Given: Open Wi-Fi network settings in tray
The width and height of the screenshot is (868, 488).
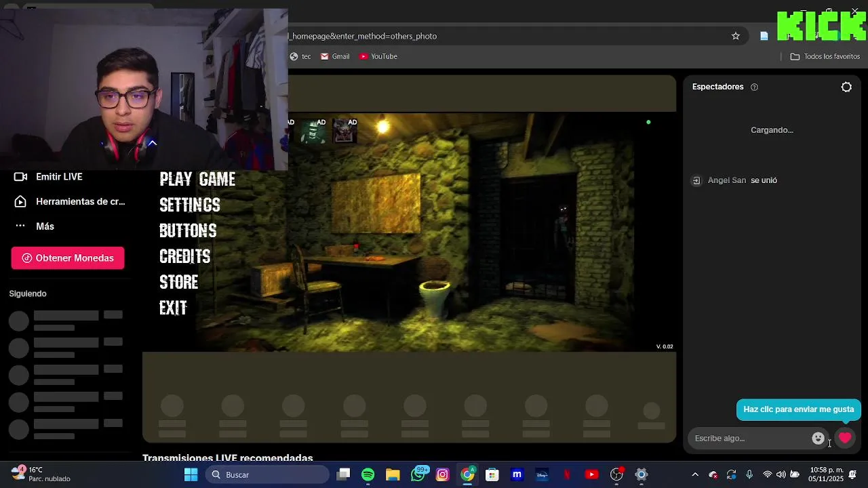Looking at the screenshot, I should (768, 474).
